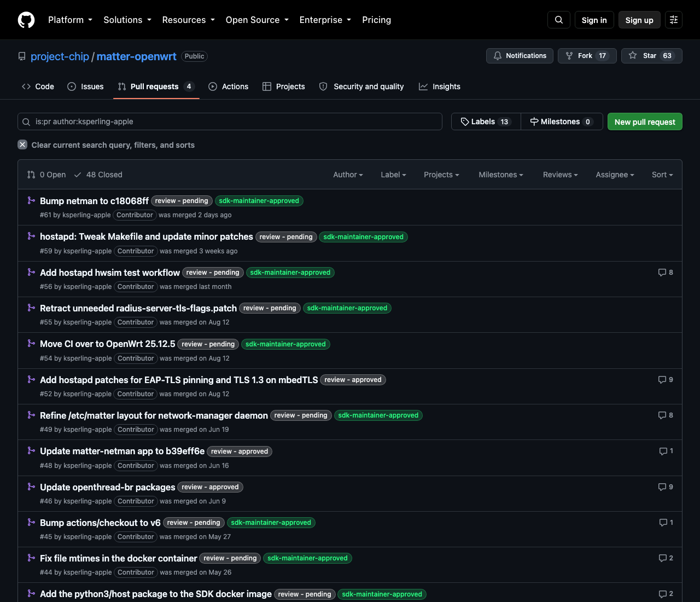
Task: Open Update openthread-br packages pull request
Action: tap(108, 487)
